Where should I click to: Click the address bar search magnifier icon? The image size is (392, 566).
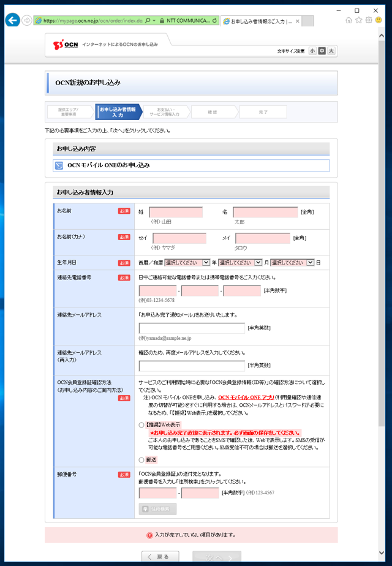click(148, 21)
